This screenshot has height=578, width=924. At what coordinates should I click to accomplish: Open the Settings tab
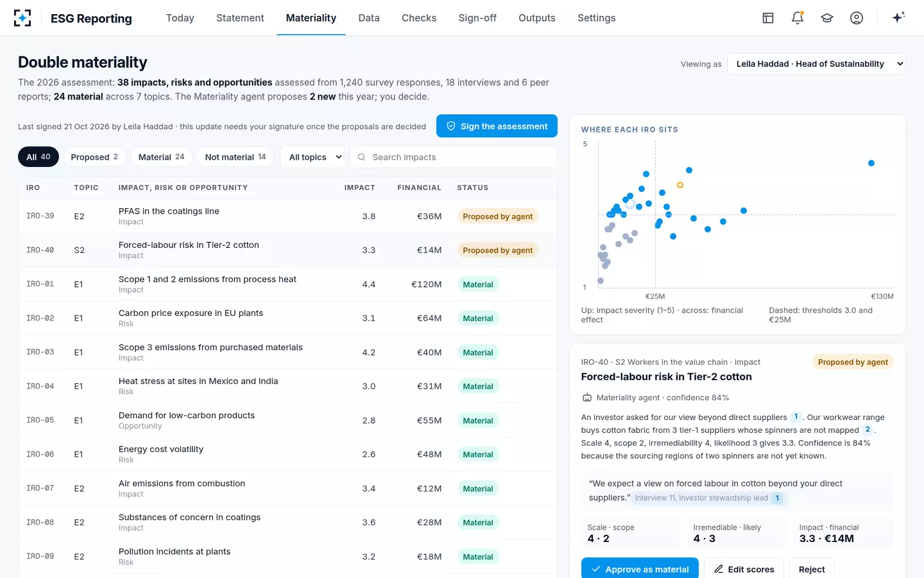click(597, 18)
